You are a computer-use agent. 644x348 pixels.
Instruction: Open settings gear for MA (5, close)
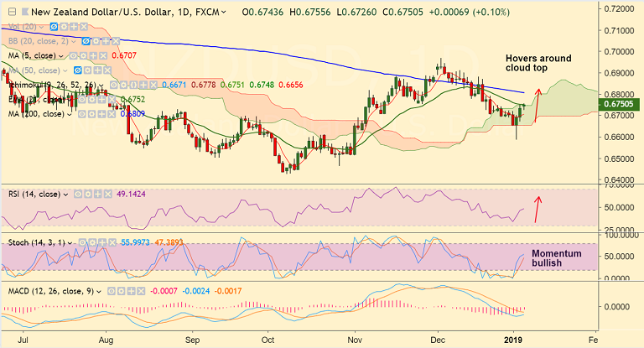click(83, 55)
